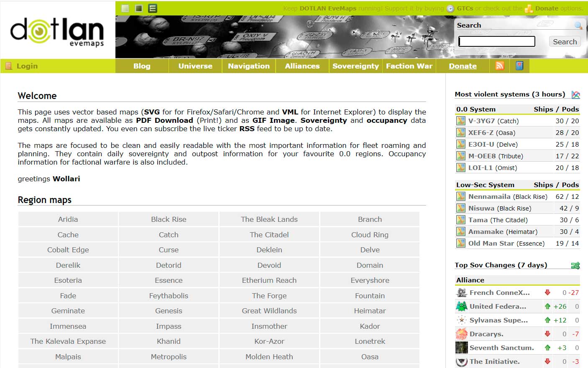Screen dimensions: 588x368
Task: Open map icon for LOI-L1 row
Action: point(461,168)
